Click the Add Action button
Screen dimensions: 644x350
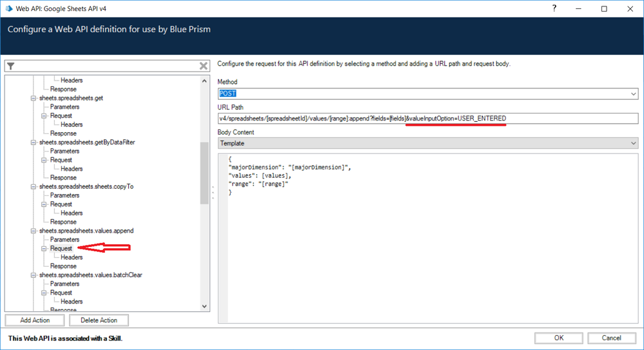tap(34, 320)
